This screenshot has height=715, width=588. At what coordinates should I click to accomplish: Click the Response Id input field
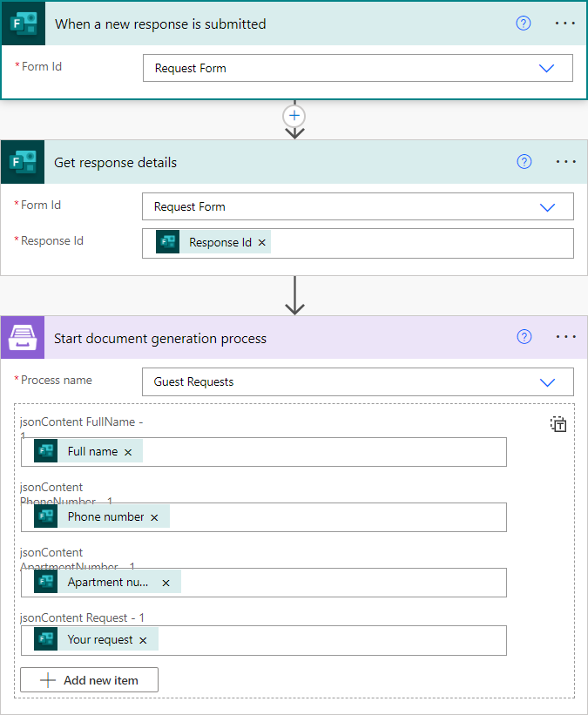click(358, 243)
